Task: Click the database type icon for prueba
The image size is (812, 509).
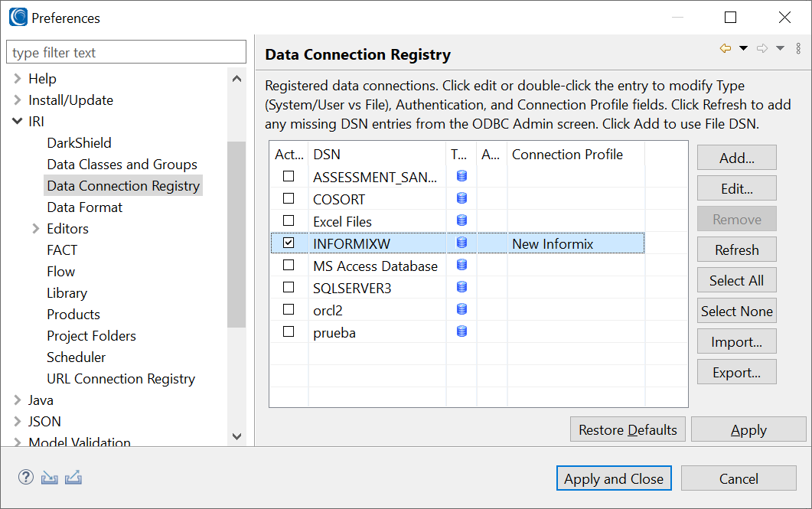Action: (x=462, y=332)
